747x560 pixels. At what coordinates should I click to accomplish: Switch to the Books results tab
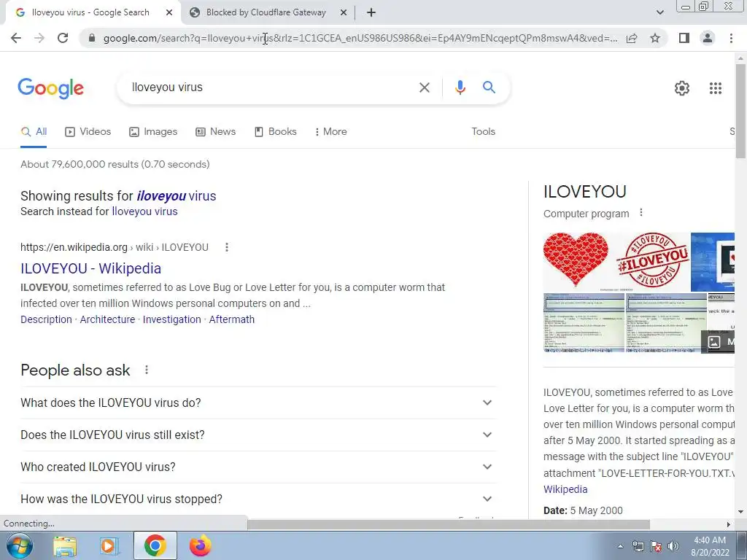276,132
